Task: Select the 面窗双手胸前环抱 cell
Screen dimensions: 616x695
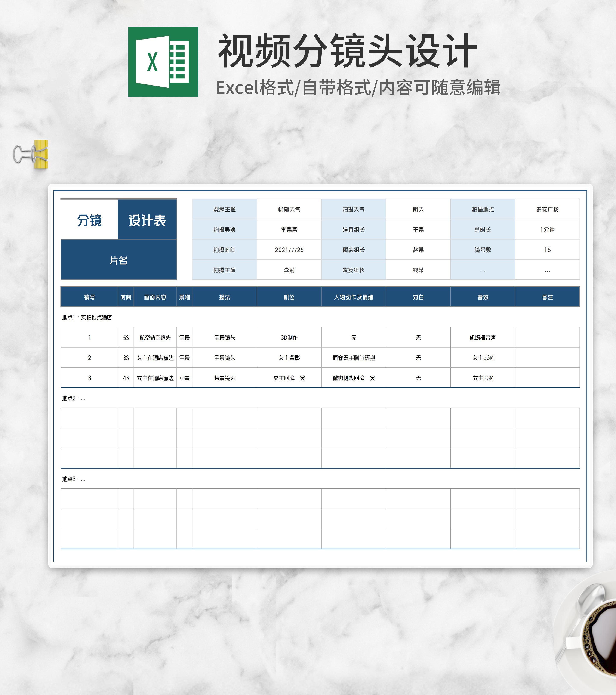Action: tap(353, 357)
